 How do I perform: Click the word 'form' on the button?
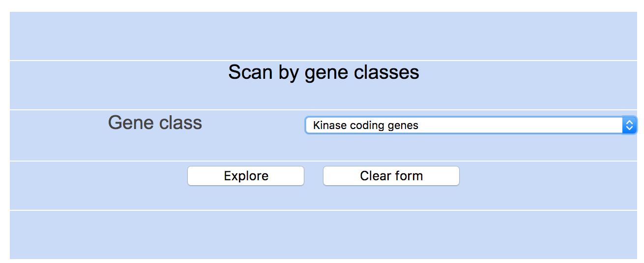click(410, 176)
